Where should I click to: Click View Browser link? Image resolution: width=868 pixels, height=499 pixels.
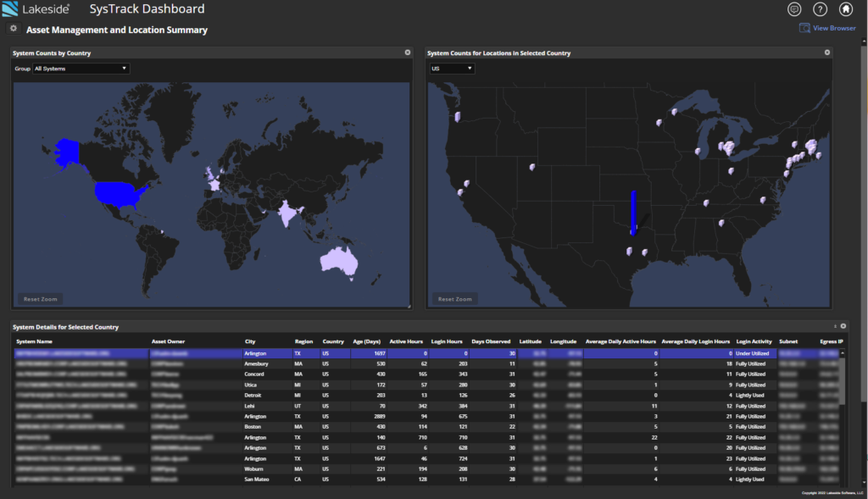pos(834,28)
